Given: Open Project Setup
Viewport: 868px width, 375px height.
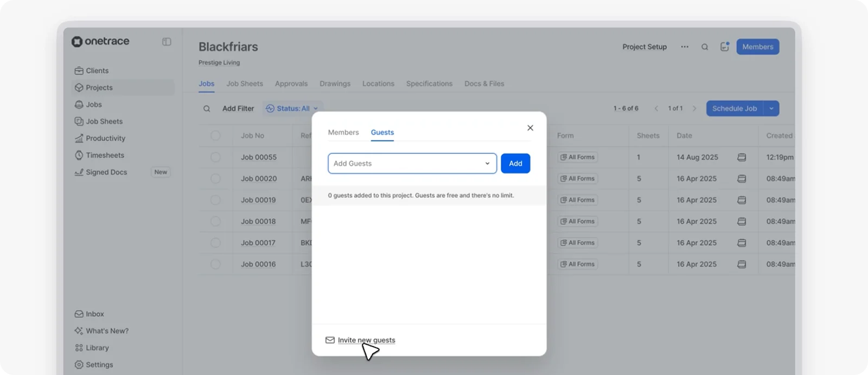Looking at the screenshot, I should (x=644, y=47).
